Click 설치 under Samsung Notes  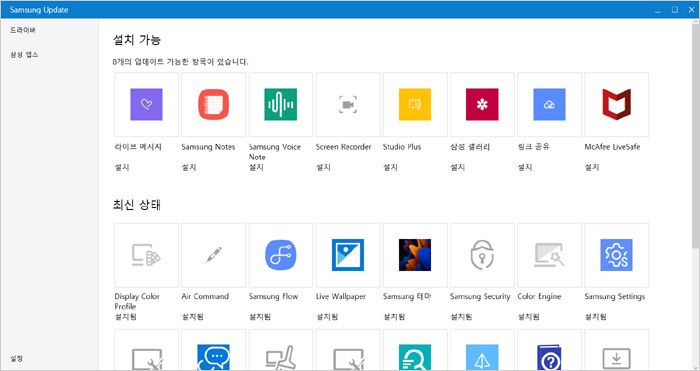(189, 167)
